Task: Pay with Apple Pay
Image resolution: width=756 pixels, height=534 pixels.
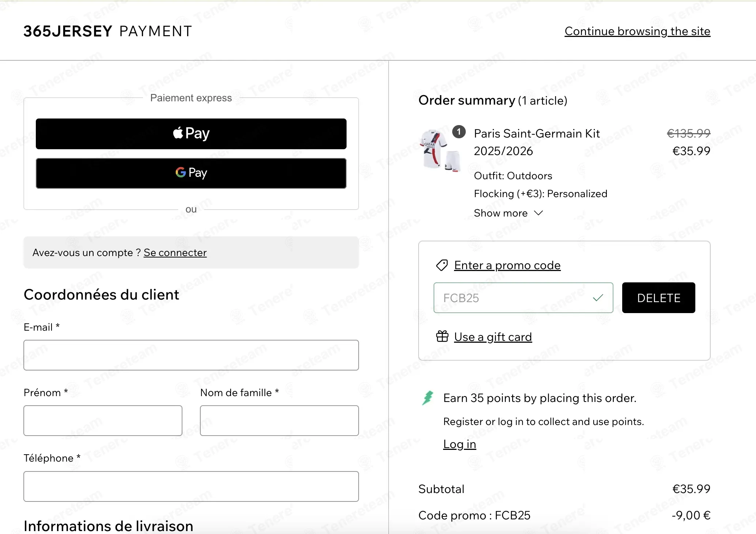Action: point(191,133)
